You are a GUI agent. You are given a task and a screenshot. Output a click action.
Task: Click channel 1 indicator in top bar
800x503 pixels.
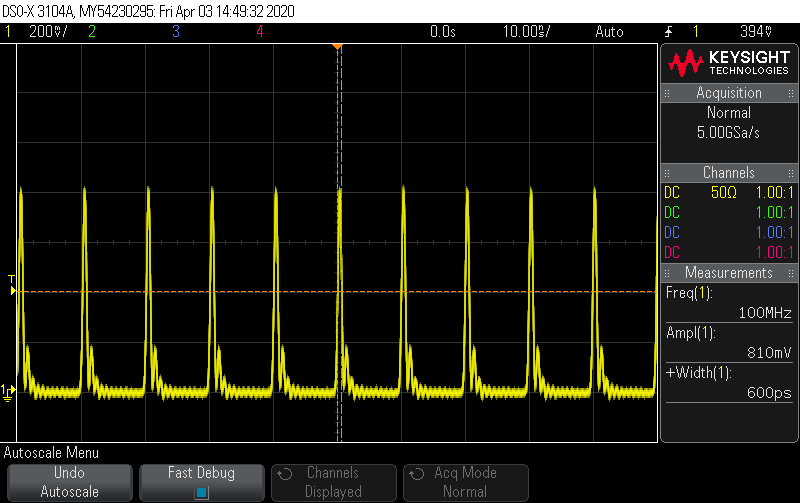coord(8,32)
